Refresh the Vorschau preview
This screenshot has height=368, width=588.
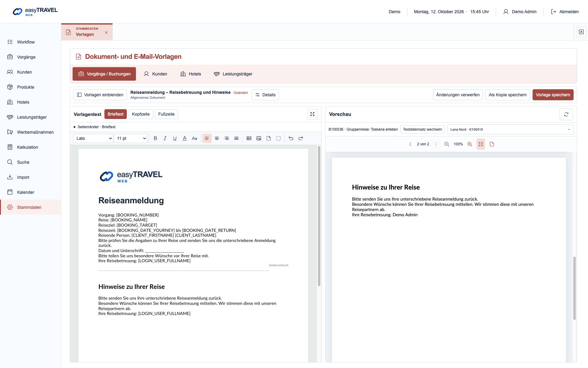click(x=566, y=114)
